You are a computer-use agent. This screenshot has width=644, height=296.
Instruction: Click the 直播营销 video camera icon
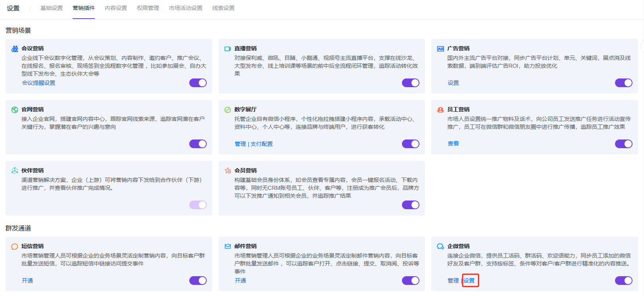pos(228,49)
